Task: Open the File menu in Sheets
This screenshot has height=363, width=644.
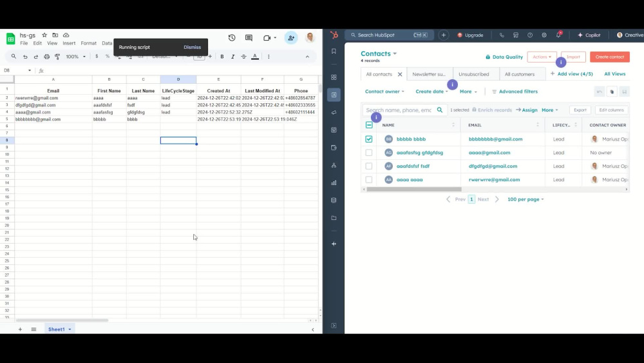Action: point(24,43)
